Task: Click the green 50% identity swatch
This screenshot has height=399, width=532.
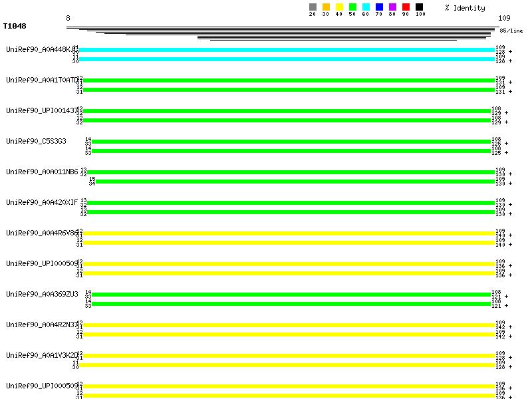Action: point(352,7)
